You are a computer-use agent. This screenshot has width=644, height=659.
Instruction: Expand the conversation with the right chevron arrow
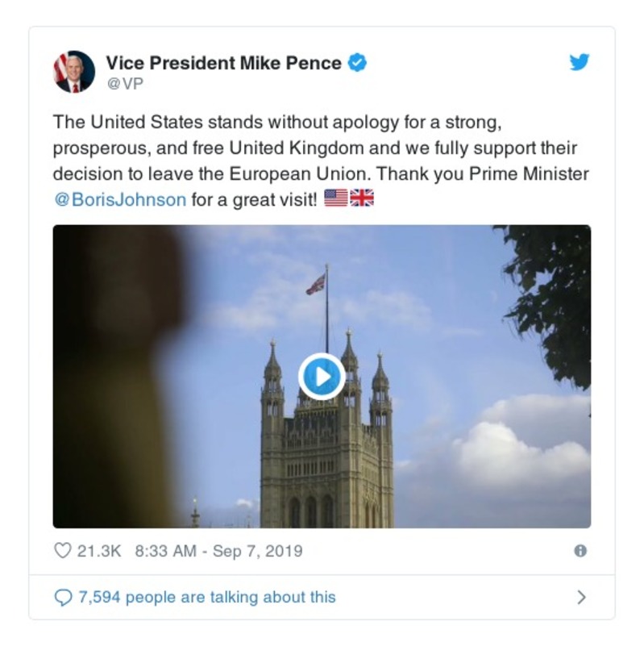[583, 595]
